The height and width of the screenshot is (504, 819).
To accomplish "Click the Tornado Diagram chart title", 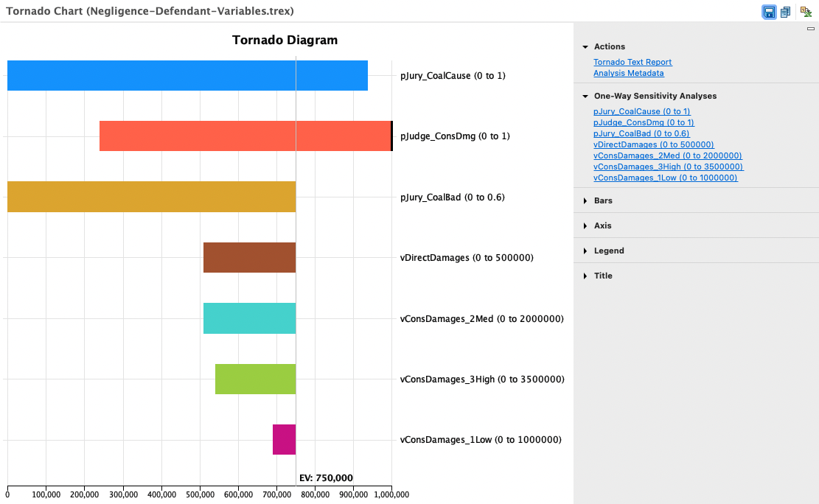I will coord(285,41).
